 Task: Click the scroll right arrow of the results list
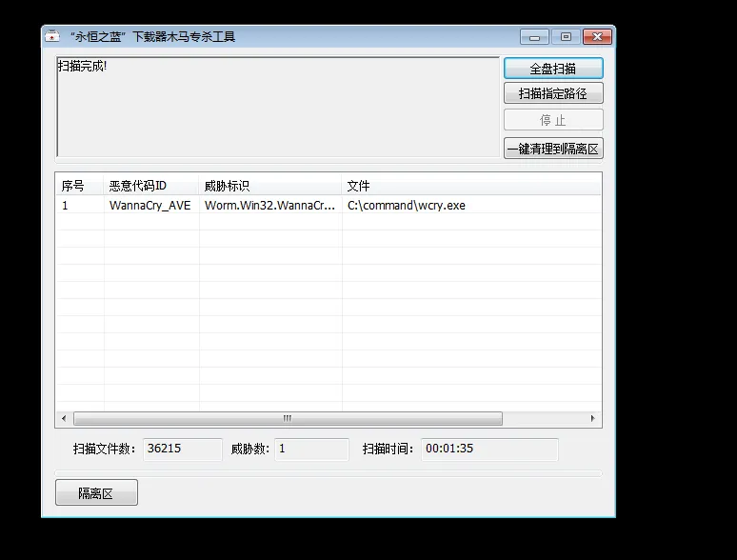click(592, 418)
